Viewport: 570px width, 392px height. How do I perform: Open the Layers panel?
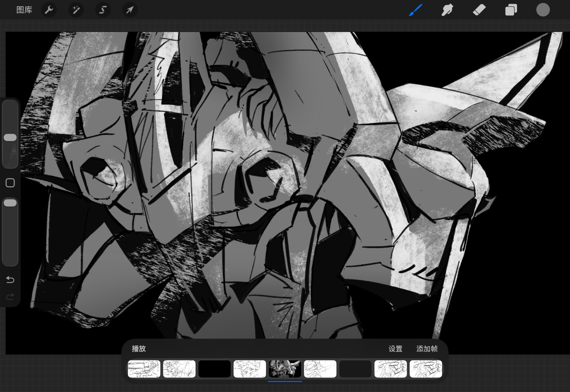coord(511,10)
